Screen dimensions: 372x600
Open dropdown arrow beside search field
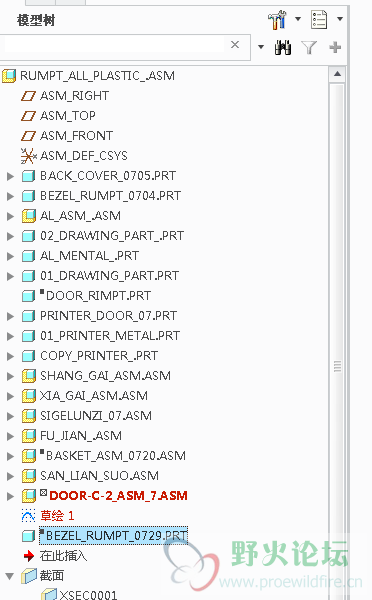point(261,47)
